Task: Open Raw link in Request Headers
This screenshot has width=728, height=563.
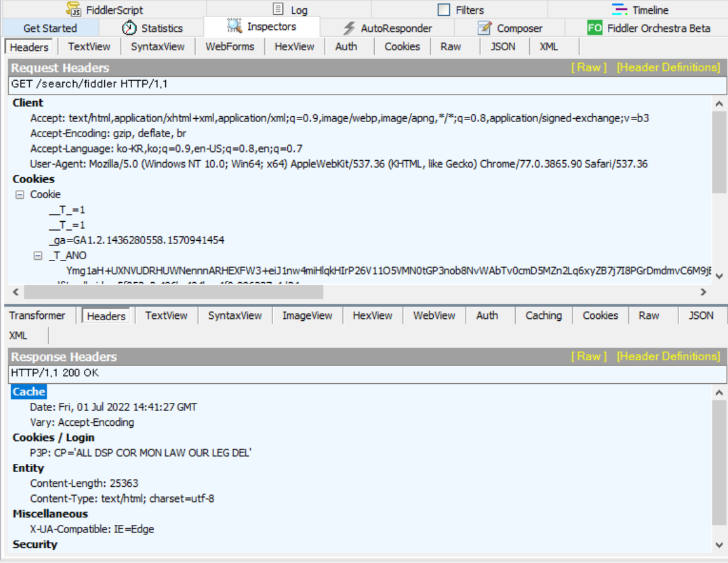Action: 589,68
